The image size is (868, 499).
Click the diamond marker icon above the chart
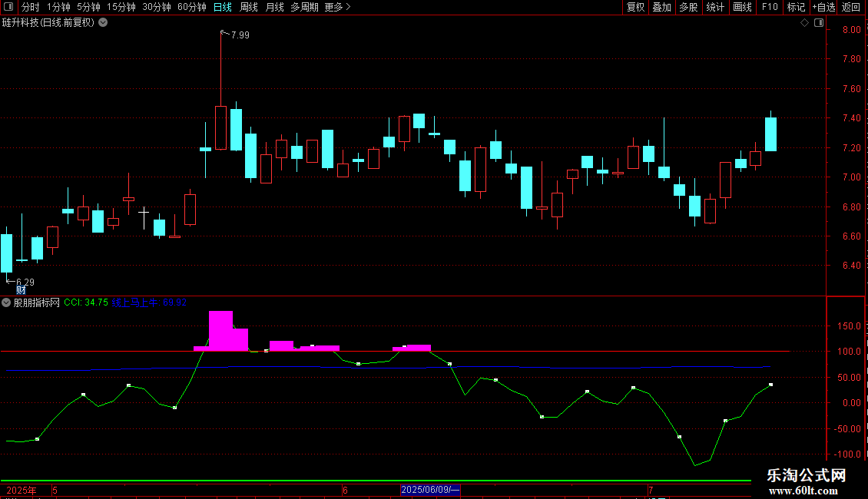coord(804,23)
